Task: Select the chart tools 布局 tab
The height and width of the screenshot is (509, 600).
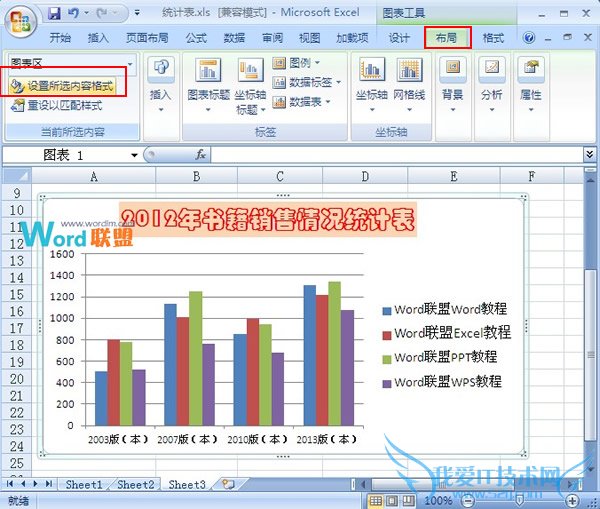Action: coord(447,38)
